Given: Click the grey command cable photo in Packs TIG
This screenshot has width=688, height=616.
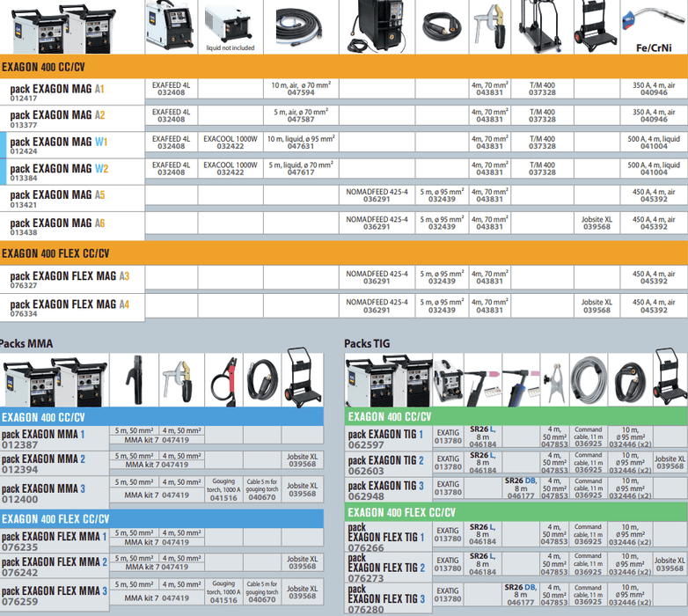Looking at the screenshot, I should [x=589, y=380].
